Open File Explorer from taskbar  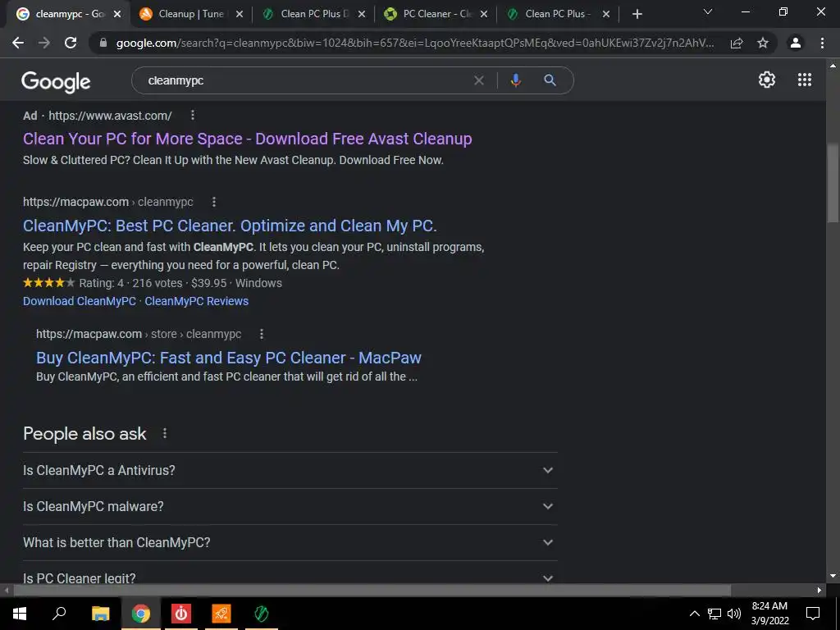click(x=100, y=613)
